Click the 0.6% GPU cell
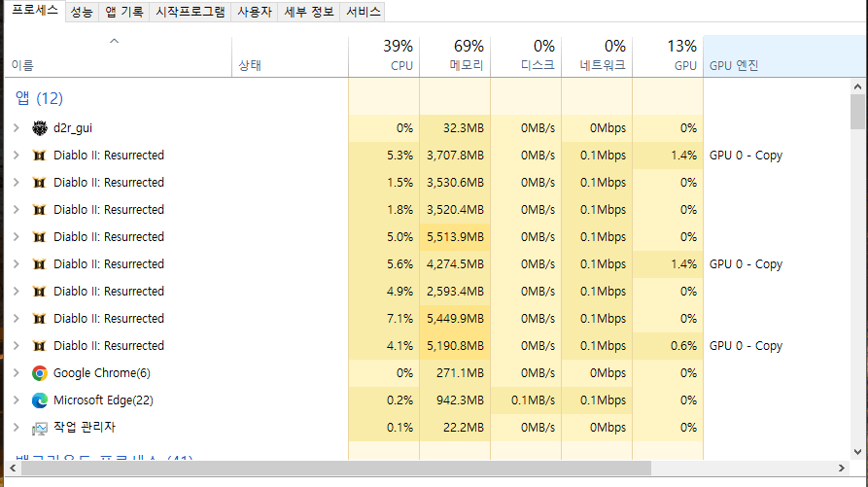This screenshot has width=868, height=487. coord(668,345)
